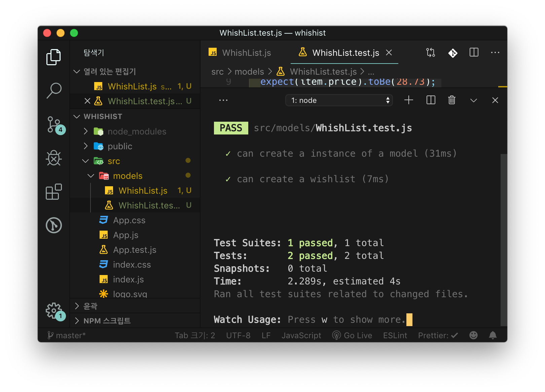Expand the public folder
The width and height of the screenshot is (545, 392).
(x=135, y=146)
